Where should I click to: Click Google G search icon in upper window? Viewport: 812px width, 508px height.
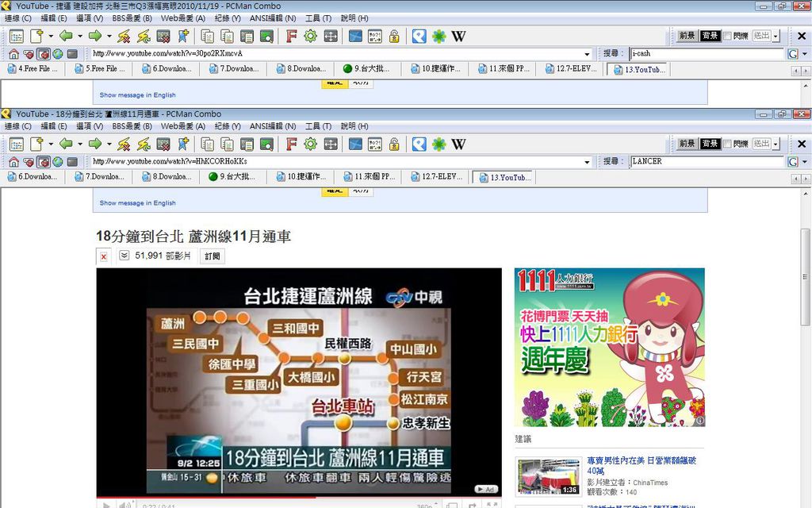793,54
